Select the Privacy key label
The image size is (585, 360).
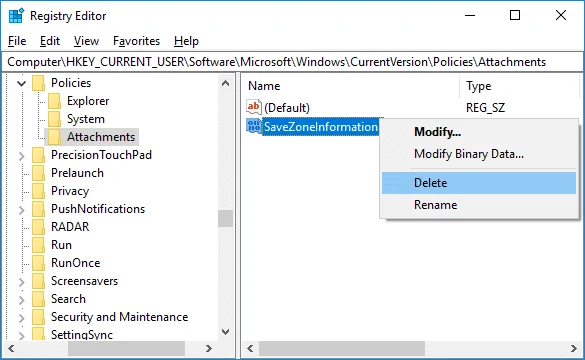click(x=70, y=191)
